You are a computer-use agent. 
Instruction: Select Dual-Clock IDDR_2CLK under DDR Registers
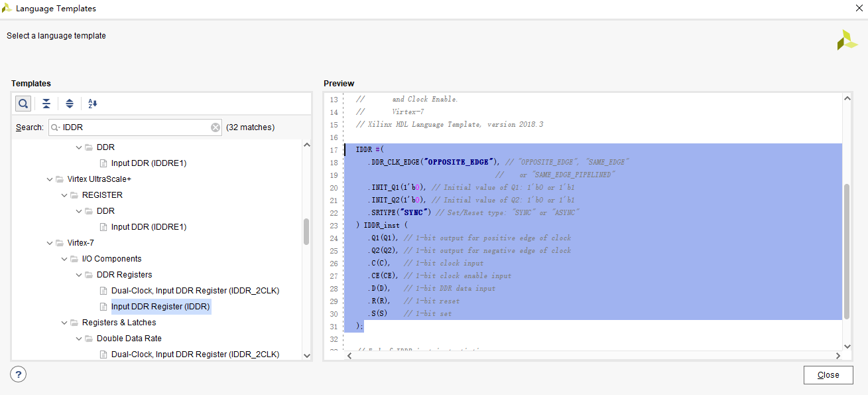click(x=195, y=291)
